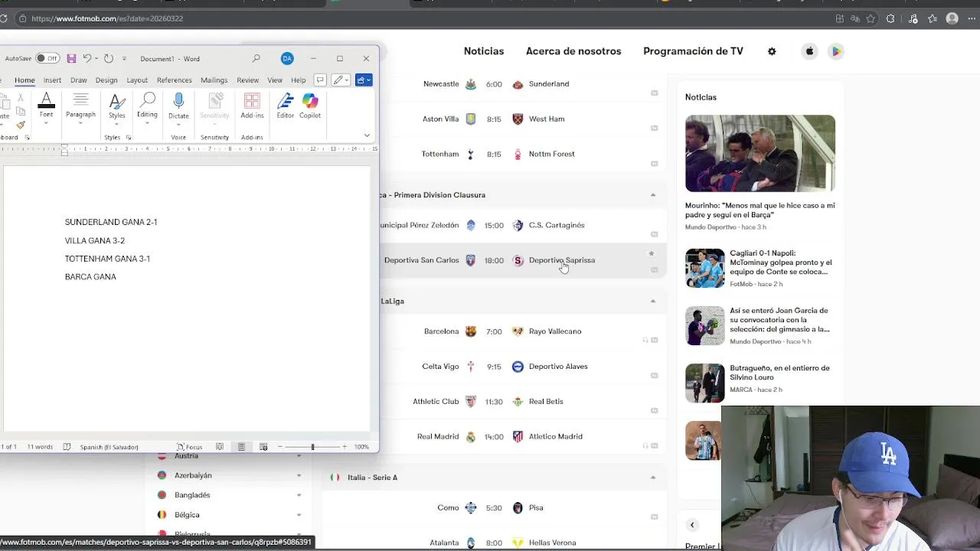Click the Google Play store icon
The width and height of the screenshot is (980, 551).
[836, 51]
